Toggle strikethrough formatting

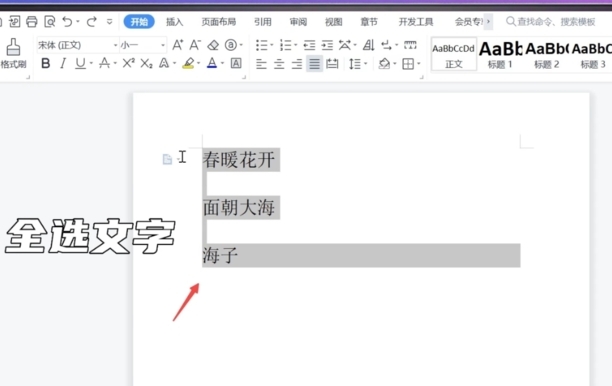[104, 63]
